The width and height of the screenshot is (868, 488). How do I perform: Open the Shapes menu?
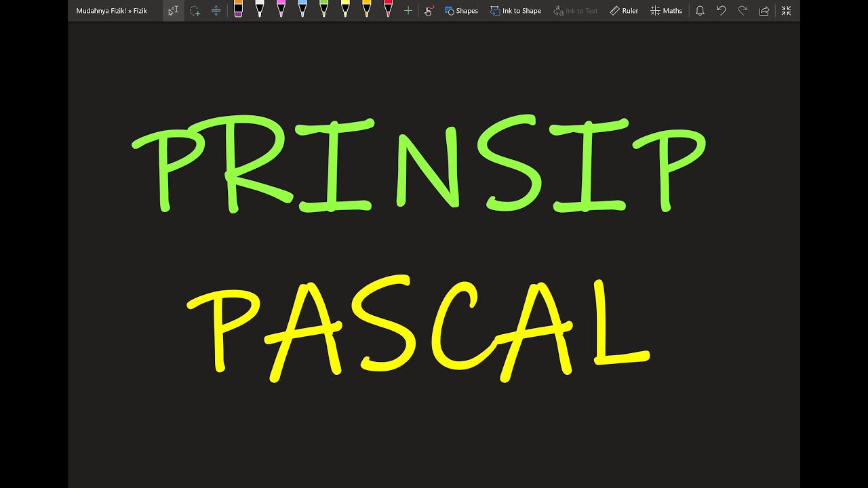461,10
